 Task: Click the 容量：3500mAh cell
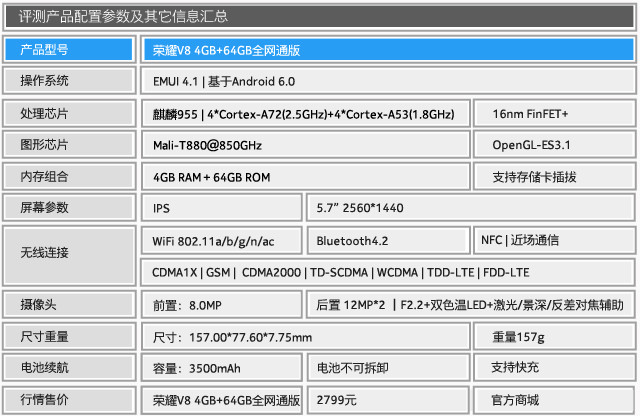222,367
